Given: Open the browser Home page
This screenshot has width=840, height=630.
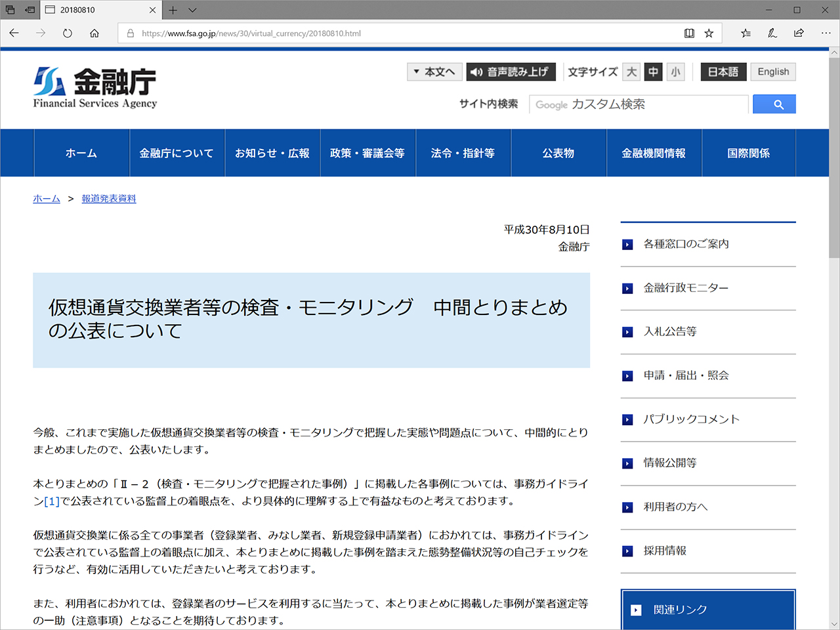Looking at the screenshot, I should (x=94, y=33).
